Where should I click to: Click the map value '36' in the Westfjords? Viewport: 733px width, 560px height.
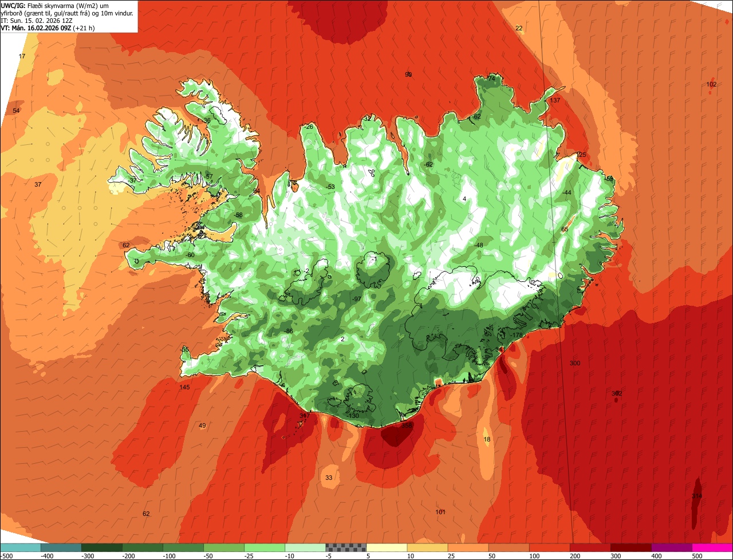[207, 120]
